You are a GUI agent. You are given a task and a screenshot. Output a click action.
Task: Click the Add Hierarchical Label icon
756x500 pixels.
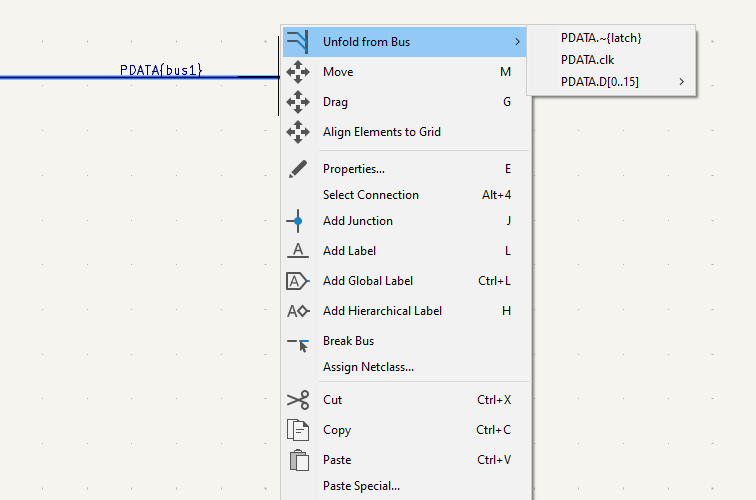[x=298, y=311]
